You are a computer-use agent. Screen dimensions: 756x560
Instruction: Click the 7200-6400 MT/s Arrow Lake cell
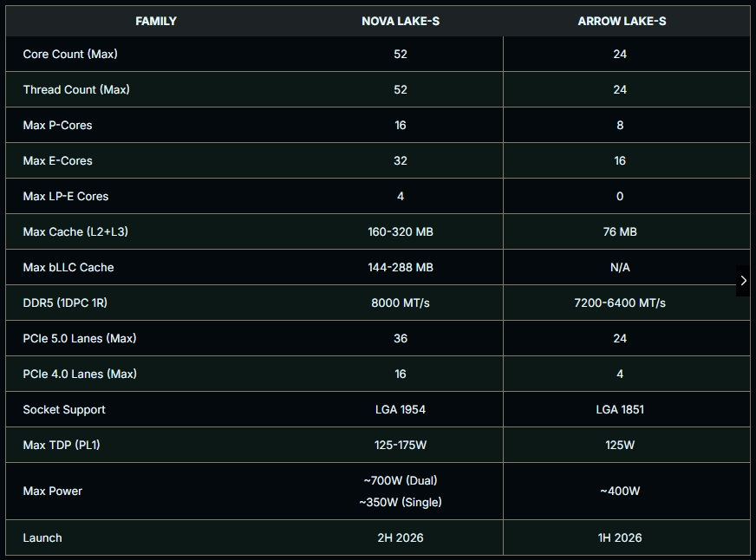pos(620,303)
